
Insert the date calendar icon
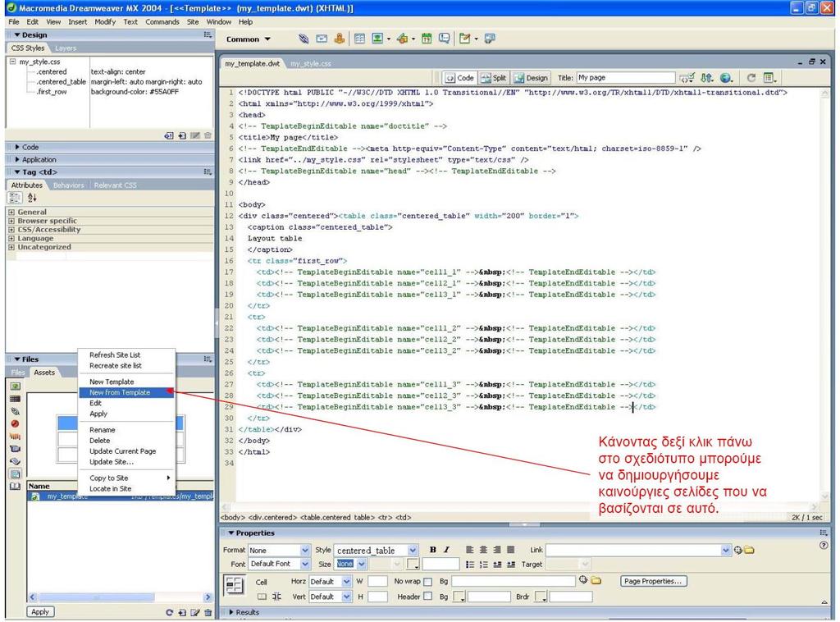point(427,39)
